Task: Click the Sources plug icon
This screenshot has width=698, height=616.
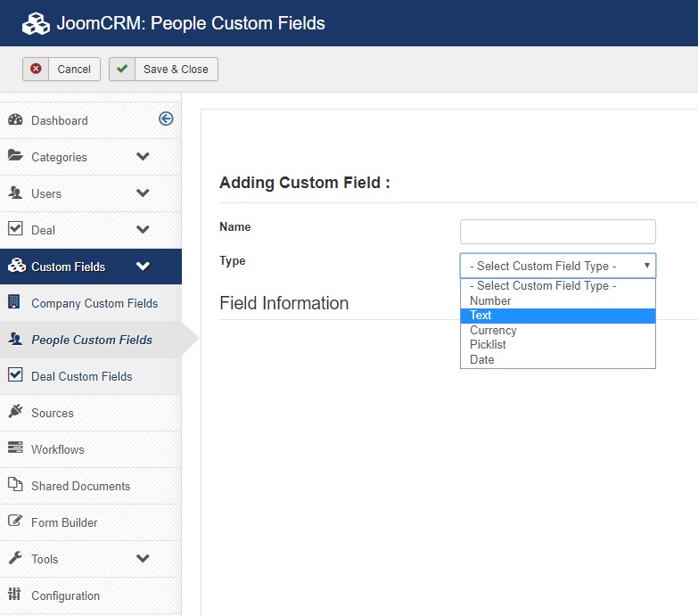Action: click(15, 411)
